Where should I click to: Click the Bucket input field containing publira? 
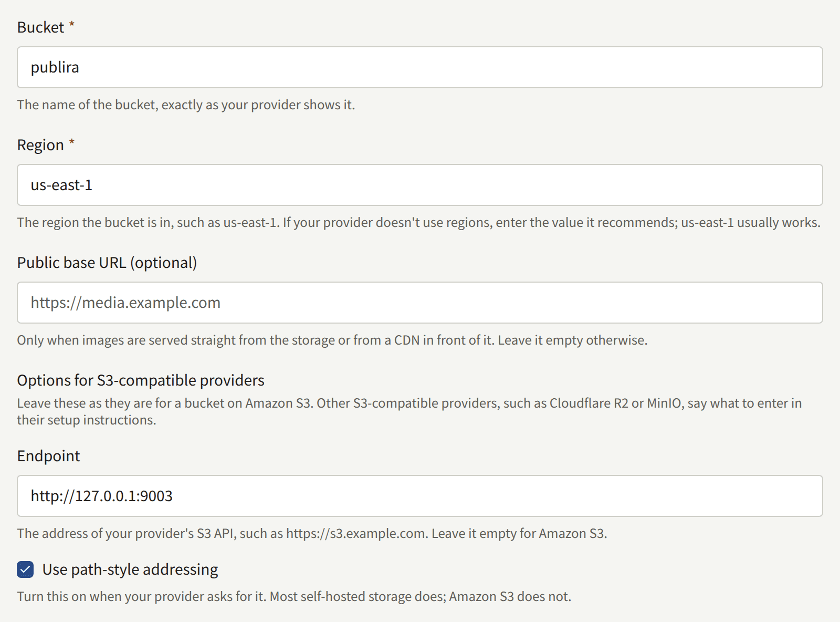click(x=420, y=67)
